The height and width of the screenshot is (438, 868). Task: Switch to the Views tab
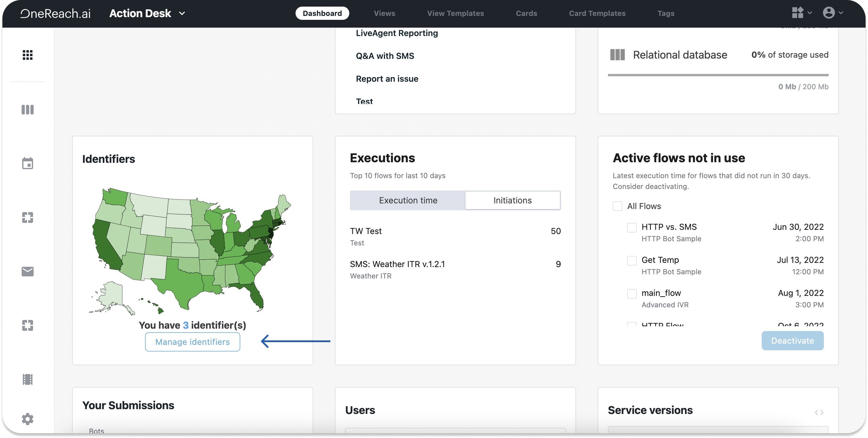[x=384, y=14]
